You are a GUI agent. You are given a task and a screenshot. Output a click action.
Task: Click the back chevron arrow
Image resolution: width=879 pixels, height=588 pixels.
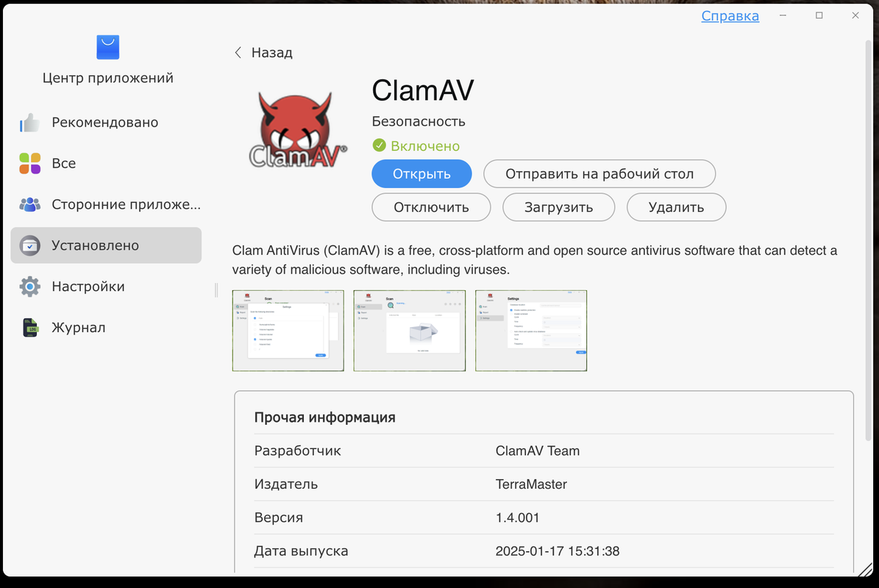(x=238, y=53)
